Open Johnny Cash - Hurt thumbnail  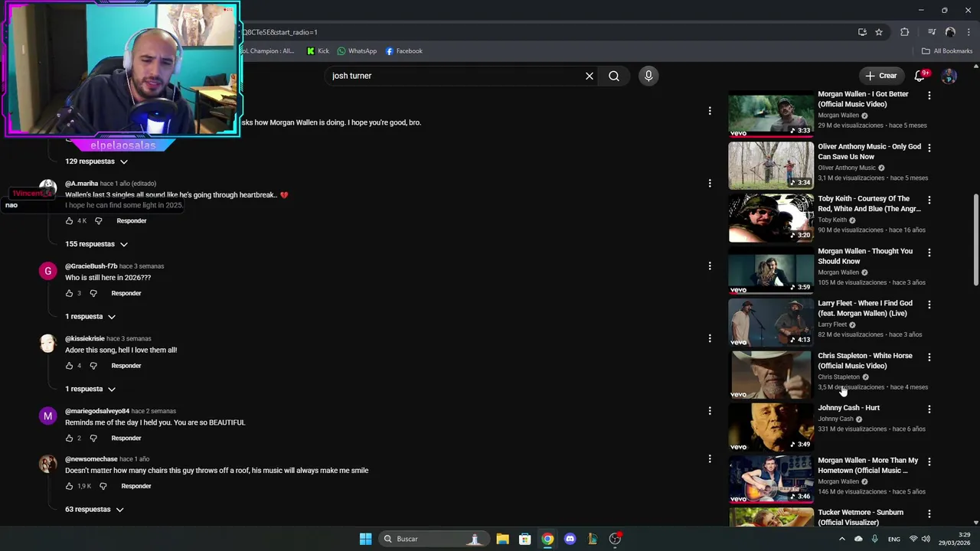click(x=771, y=427)
